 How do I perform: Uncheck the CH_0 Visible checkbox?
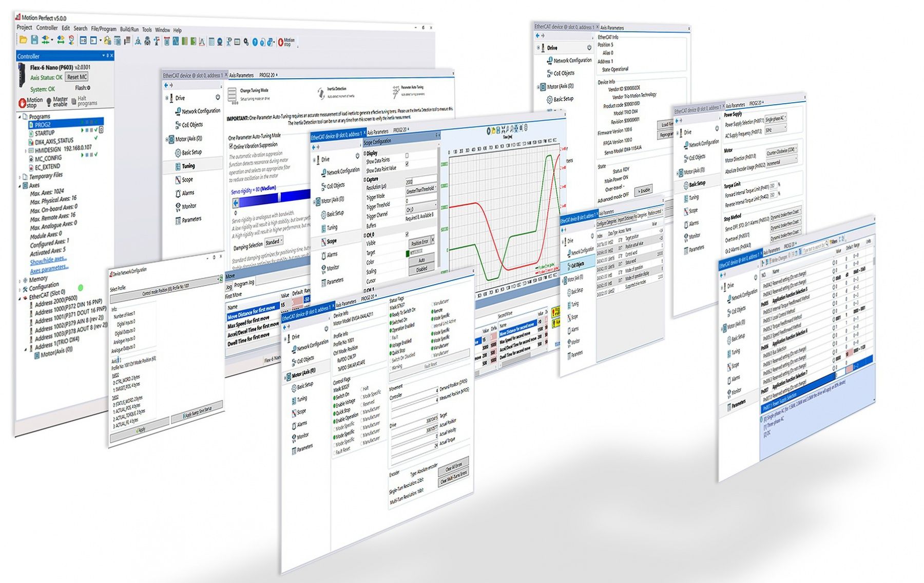click(x=407, y=235)
